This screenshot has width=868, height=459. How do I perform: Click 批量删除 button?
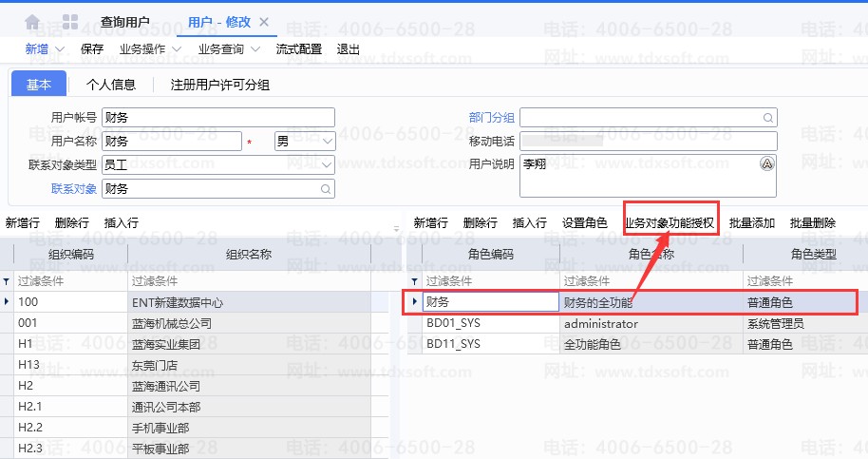[813, 223]
